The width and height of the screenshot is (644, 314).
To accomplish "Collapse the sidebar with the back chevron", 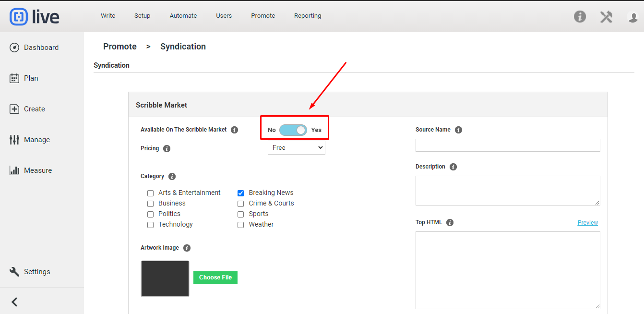I will (14, 302).
